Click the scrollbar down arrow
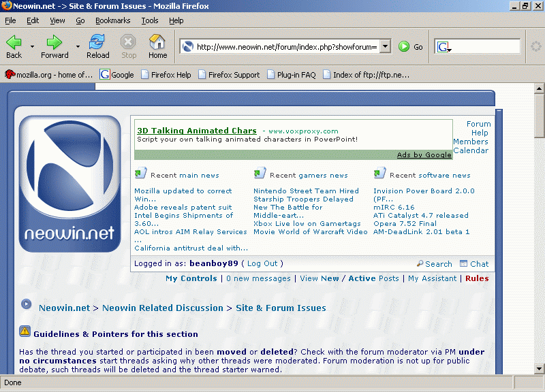545x392 pixels. pos(539,369)
